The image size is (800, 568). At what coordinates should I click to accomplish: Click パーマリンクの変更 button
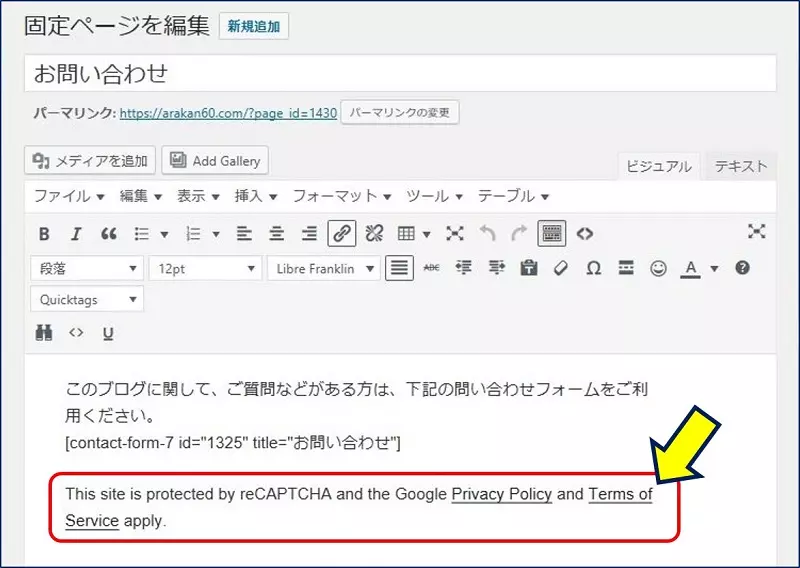point(399,112)
